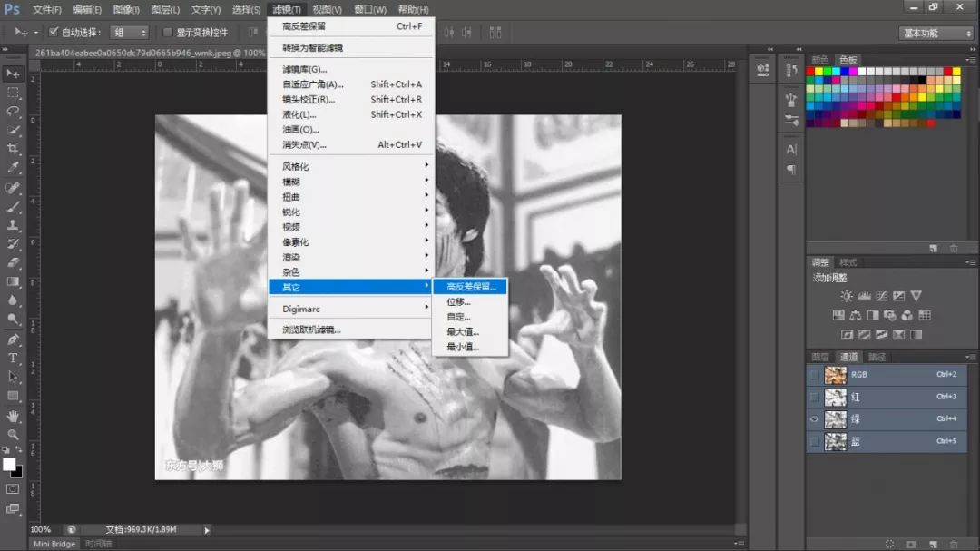Open the Mini Bridge tab
The width and height of the screenshot is (980, 551).
pos(54,544)
